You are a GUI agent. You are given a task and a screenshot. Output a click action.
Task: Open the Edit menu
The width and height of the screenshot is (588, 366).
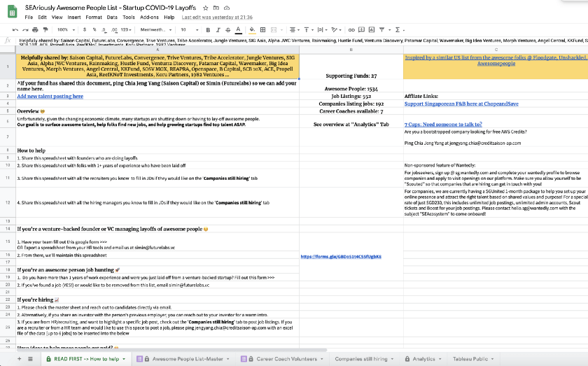click(43, 17)
